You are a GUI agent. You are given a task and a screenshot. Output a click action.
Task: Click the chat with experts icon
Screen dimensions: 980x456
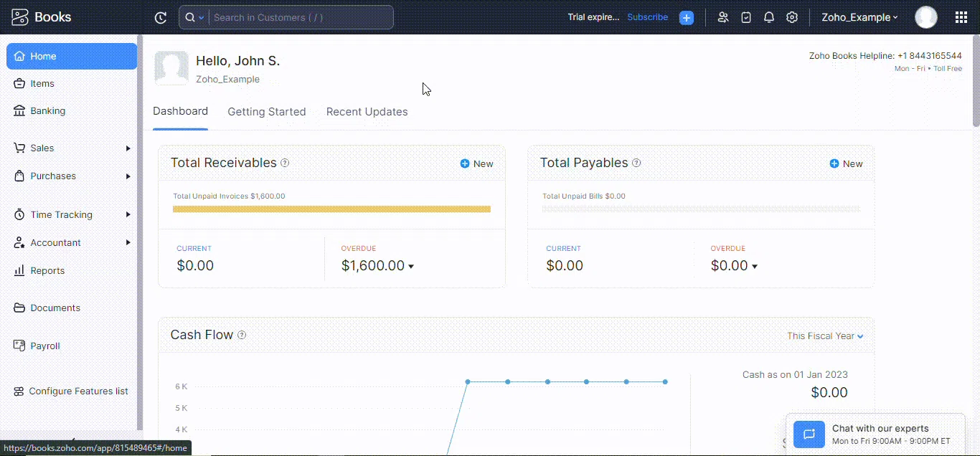(809, 434)
